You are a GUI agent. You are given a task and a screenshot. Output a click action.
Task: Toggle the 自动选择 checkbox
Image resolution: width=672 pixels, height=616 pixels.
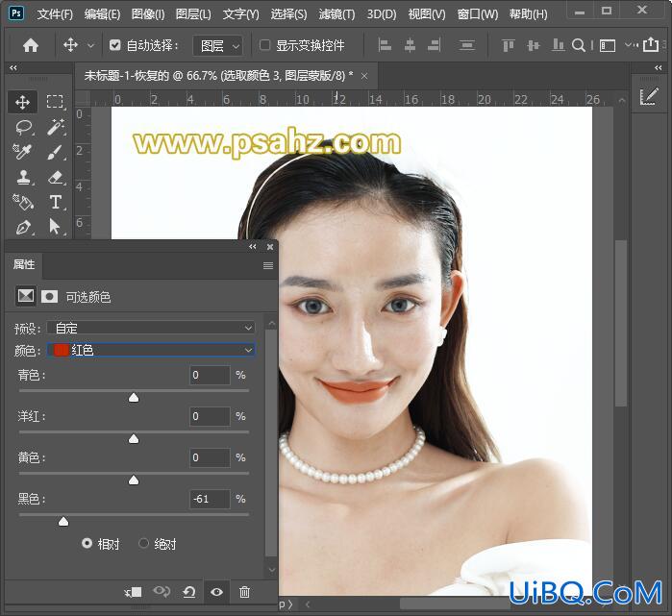[114, 44]
